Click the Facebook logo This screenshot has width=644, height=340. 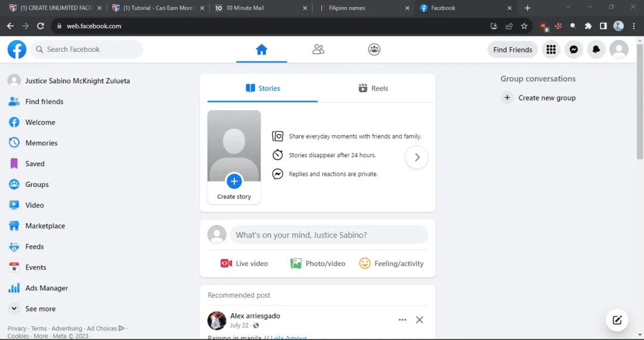[17, 49]
